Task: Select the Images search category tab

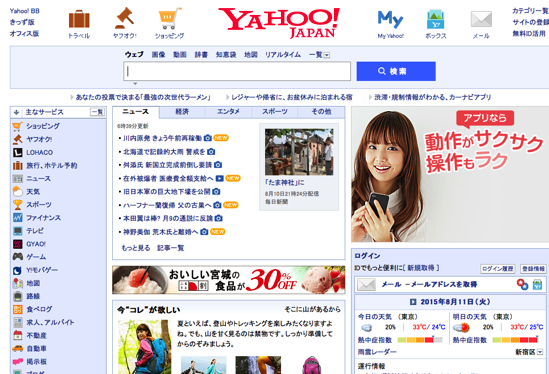Action: pos(158,55)
